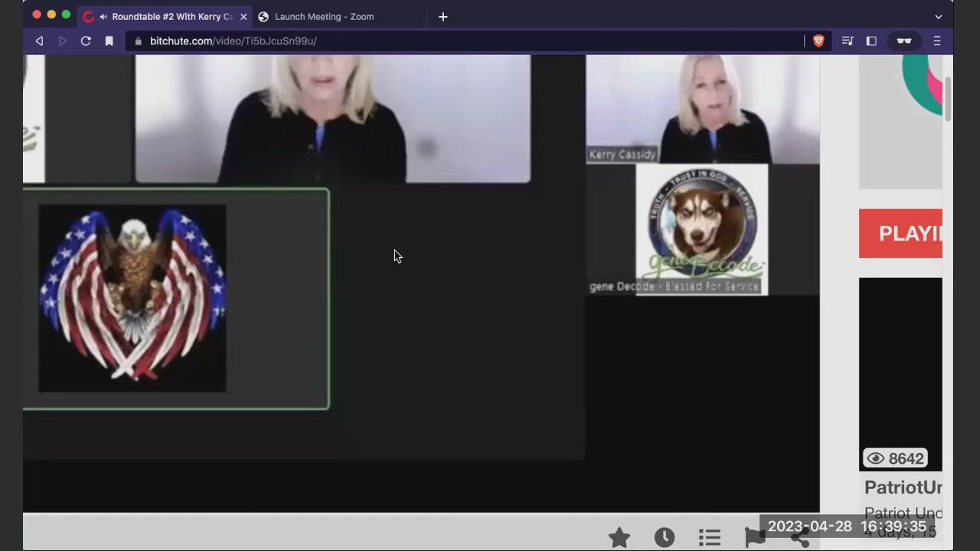Open the add-to-playlist list icon

tap(709, 538)
